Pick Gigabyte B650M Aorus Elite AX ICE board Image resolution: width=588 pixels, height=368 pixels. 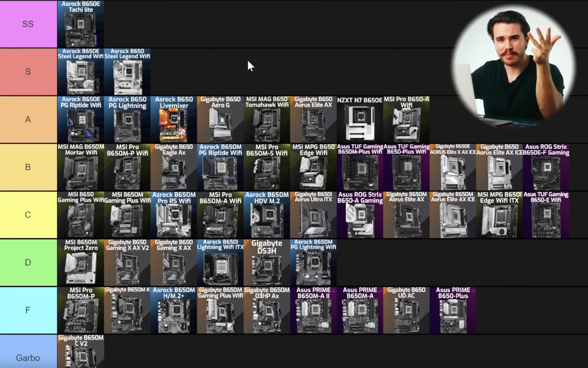coord(453,215)
